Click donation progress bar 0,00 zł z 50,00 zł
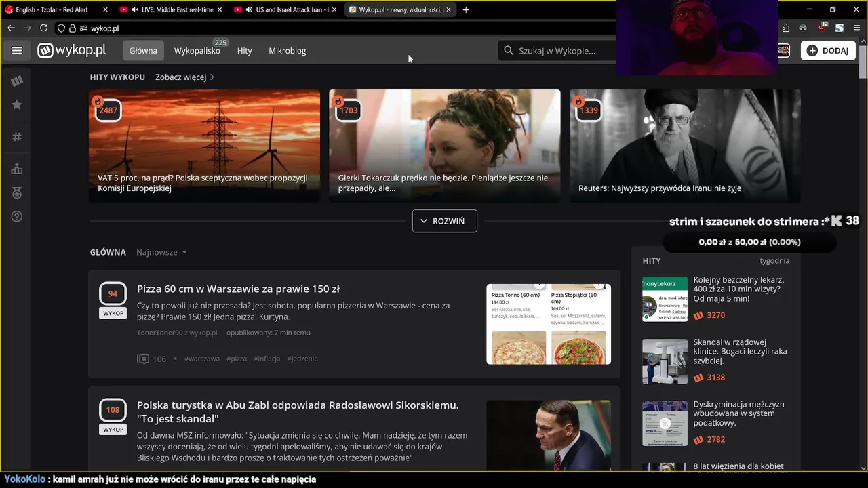Screen dimensions: 868x488 point(749,242)
